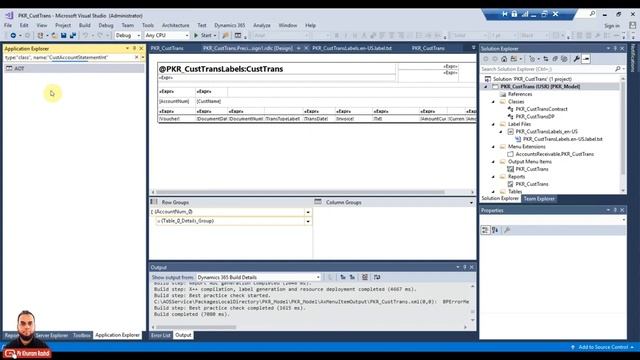Pin the Properties panel

(x=615, y=210)
